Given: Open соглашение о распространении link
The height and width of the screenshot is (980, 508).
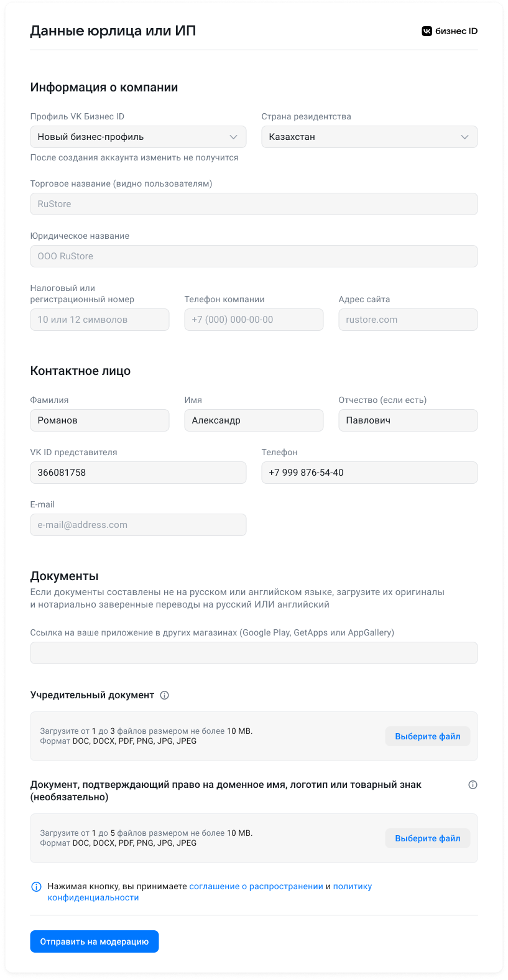Looking at the screenshot, I should click(256, 887).
